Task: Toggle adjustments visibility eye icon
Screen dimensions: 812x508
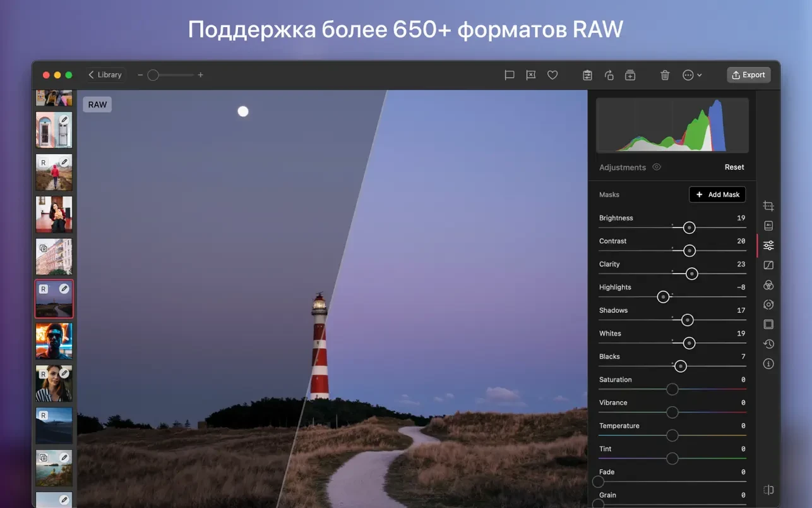Action: click(657, 167)
